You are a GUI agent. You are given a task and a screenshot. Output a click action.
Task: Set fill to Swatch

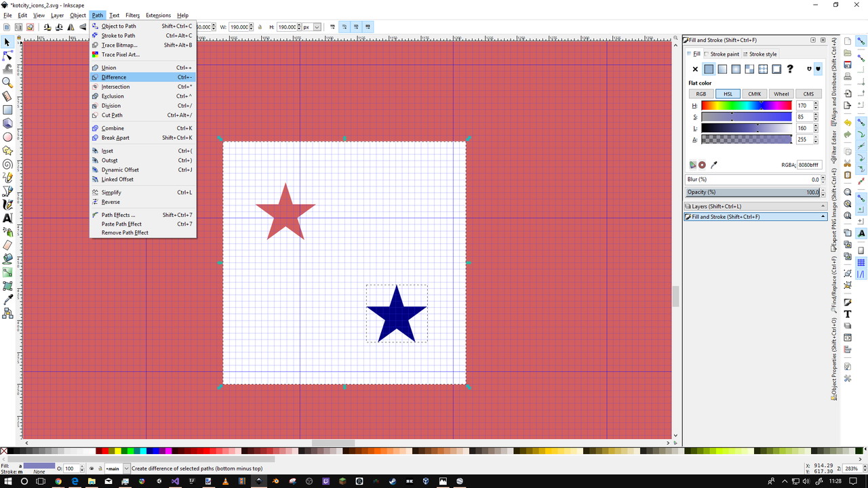click(776, 69)
